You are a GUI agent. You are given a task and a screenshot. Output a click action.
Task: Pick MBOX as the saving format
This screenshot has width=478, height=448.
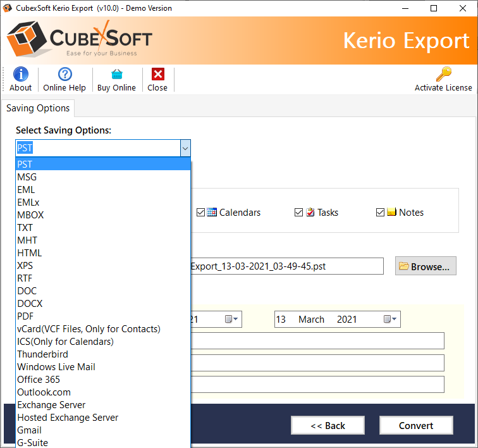(x=103, y=215)
